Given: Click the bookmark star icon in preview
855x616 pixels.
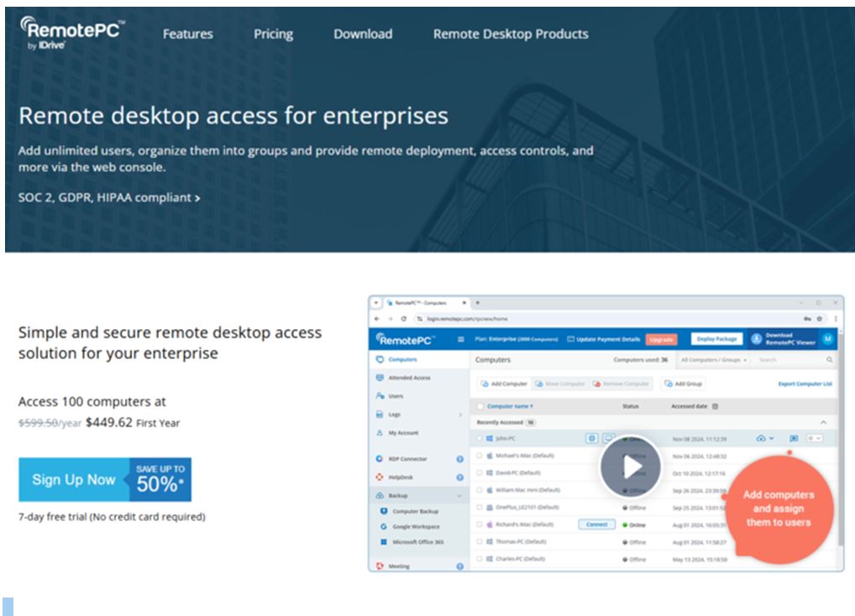Looking at the screenshot, I should coord(819,319).
